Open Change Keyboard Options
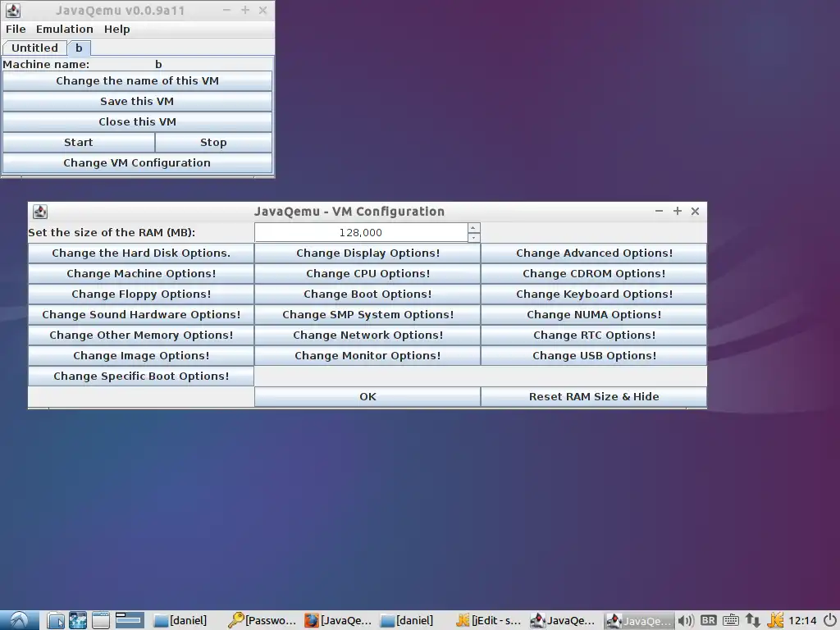 click(594, 294)
